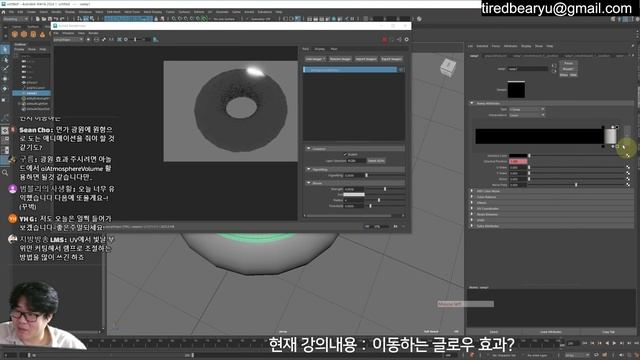Click Copy Tab in Attribute Editor

pos(608,332)
